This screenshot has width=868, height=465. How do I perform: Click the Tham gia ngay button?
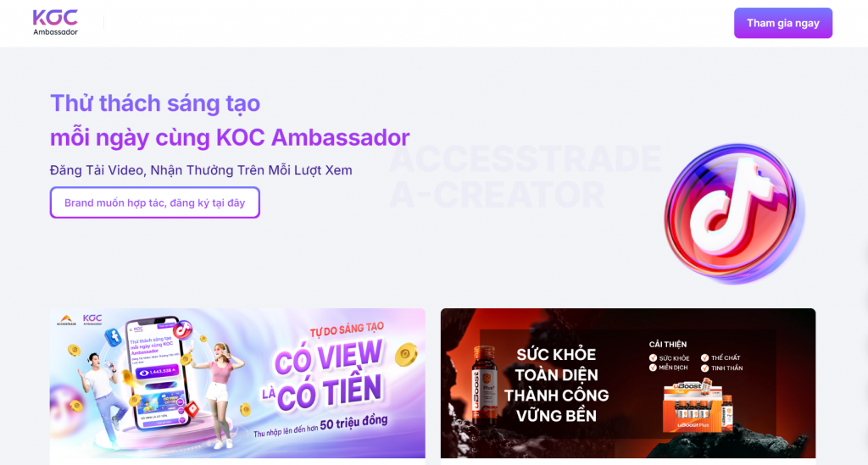coord(782,23)
